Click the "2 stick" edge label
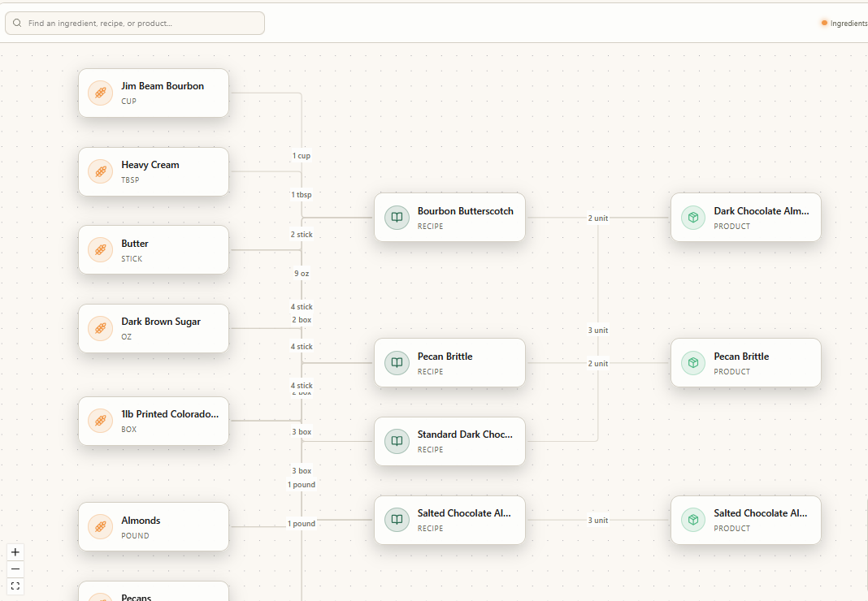Viewport: 868px width, 601px height. point(302,235)
